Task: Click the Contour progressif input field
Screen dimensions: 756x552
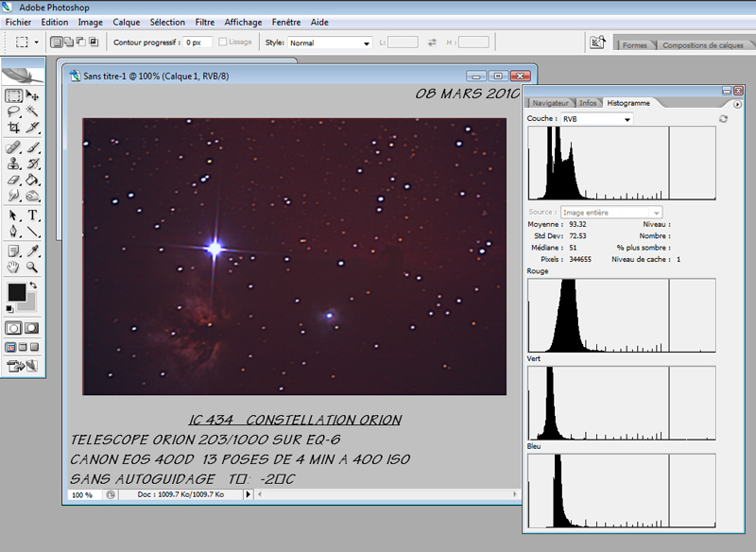Action: 198,43
